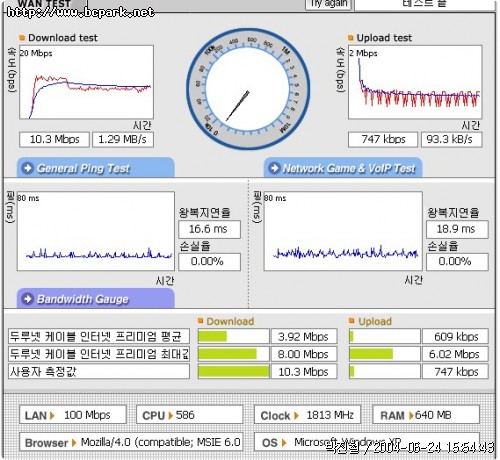Click the 6.02 Mbps green upload bar
This screenshot has width=500, height=460.
(x=371, y=354)
